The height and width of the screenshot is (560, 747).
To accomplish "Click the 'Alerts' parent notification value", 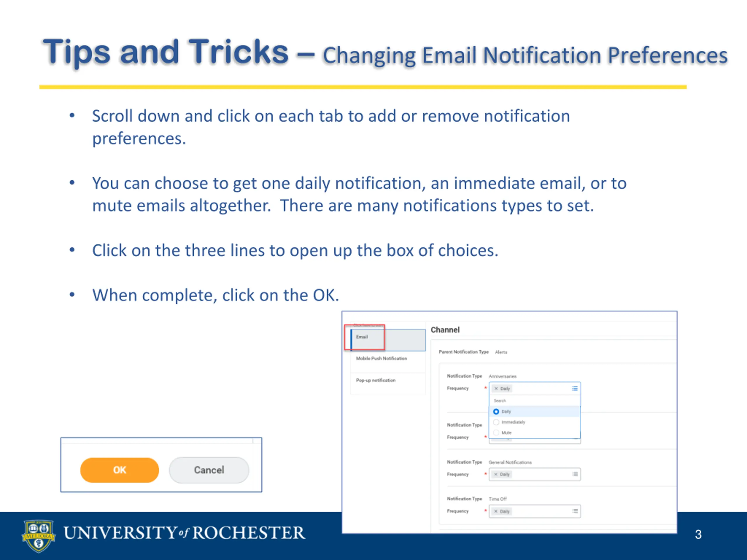I will 501,352.
